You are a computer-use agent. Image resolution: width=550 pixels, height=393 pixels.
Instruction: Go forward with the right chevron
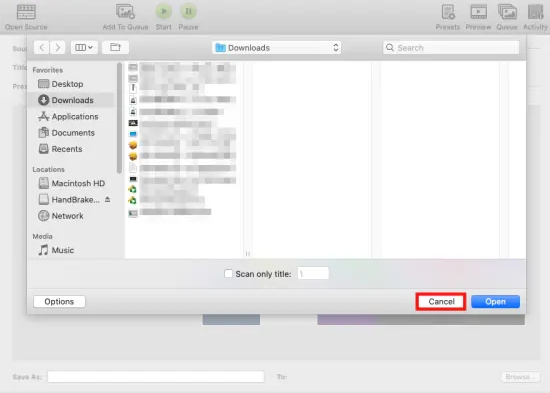point(58,47)
